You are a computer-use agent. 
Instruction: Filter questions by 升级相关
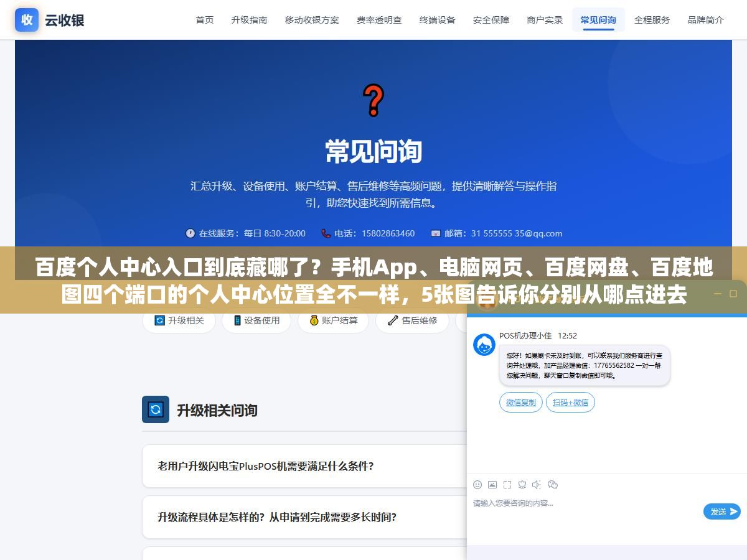click(179, 320)
